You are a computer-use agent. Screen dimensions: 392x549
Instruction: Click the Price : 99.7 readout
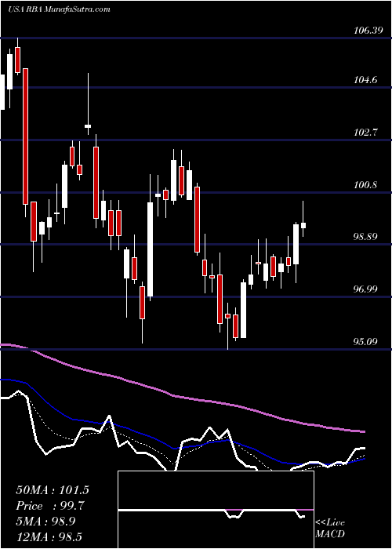tap(50, 506)
